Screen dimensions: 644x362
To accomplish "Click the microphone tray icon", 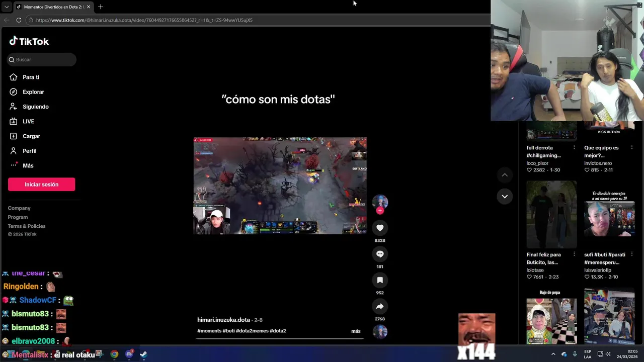I will click(575, 354).
